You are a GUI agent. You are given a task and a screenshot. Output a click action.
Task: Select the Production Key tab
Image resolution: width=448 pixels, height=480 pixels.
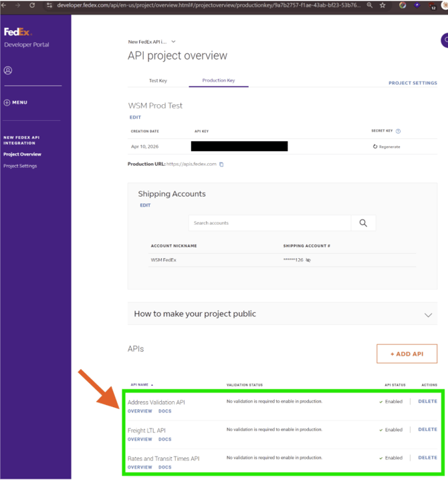tap(219, 80)
